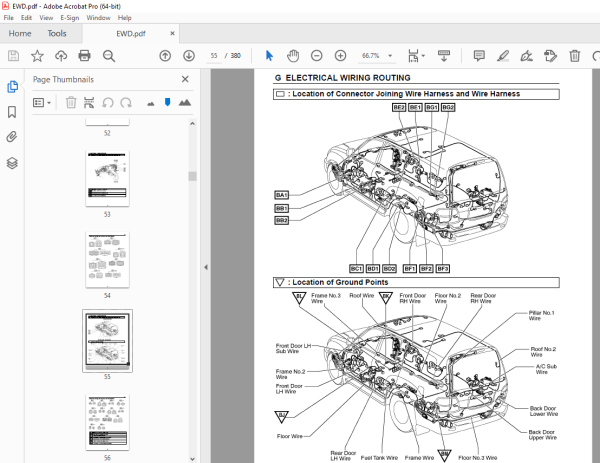Close the Page Thumbnails panel
The height and width of the screenshot is (463, 600).
pyautogui.click(x=185, y=79)
